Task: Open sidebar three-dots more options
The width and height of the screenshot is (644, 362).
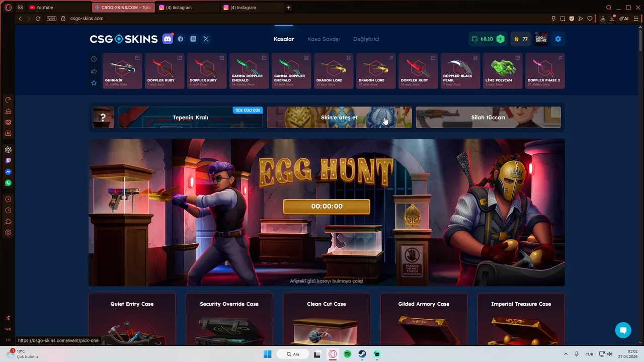Action: coord(8,340)
